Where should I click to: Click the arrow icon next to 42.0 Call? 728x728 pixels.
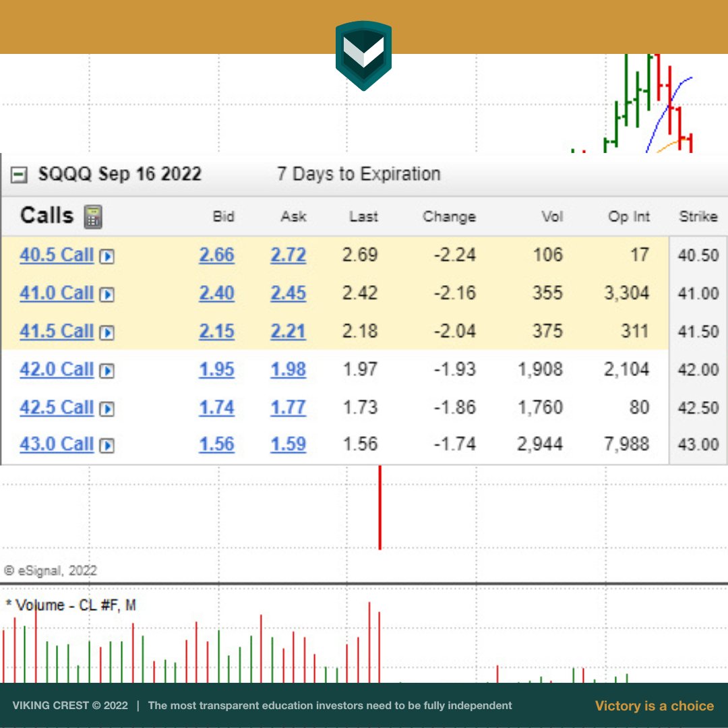tap(107, 371)
